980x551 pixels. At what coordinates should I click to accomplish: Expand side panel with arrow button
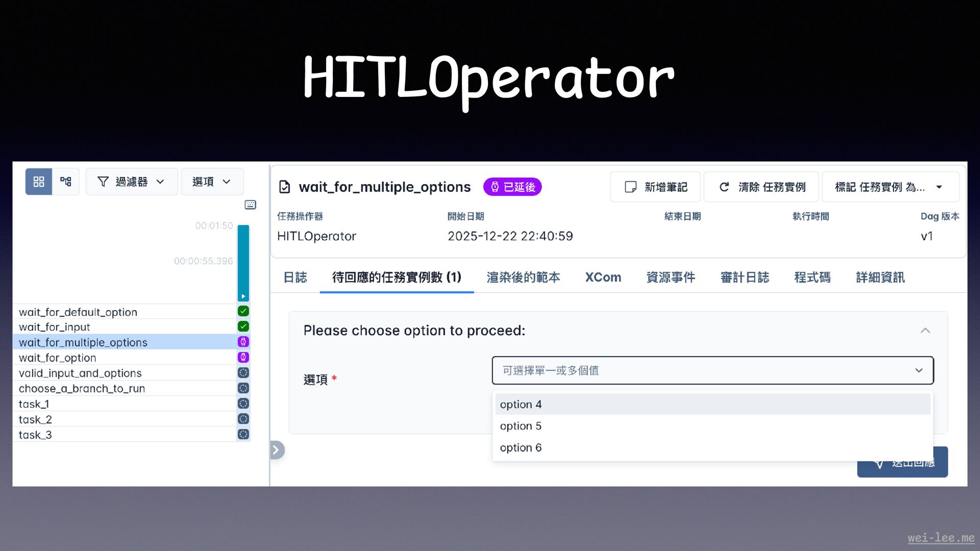click(276, 450)
